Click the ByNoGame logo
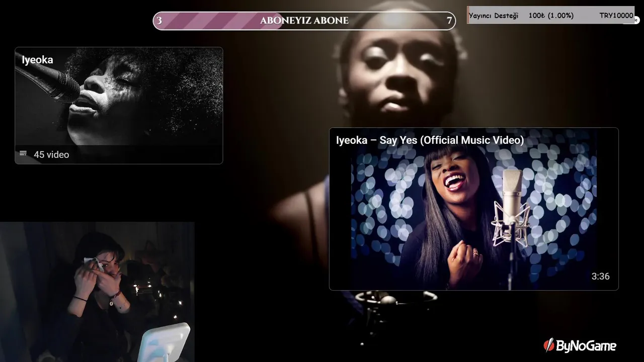Image resolution: width=644 pixels, height=362 pixels. point(580,345)
